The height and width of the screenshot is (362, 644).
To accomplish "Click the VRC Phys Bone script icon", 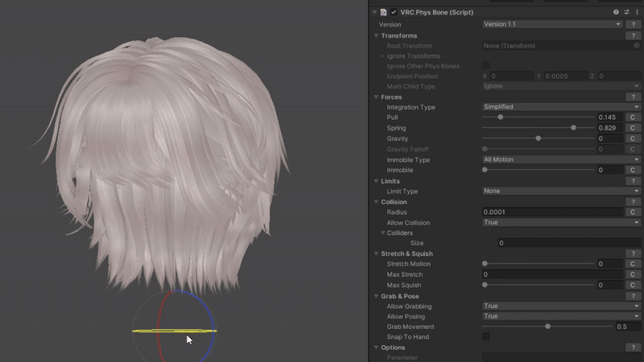I will (384, 12).
